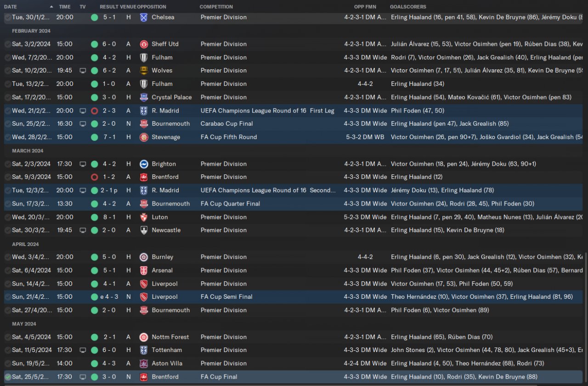588x386 pixels.
Task: Open the Arsenal club badge
Action: pos(144,270)
